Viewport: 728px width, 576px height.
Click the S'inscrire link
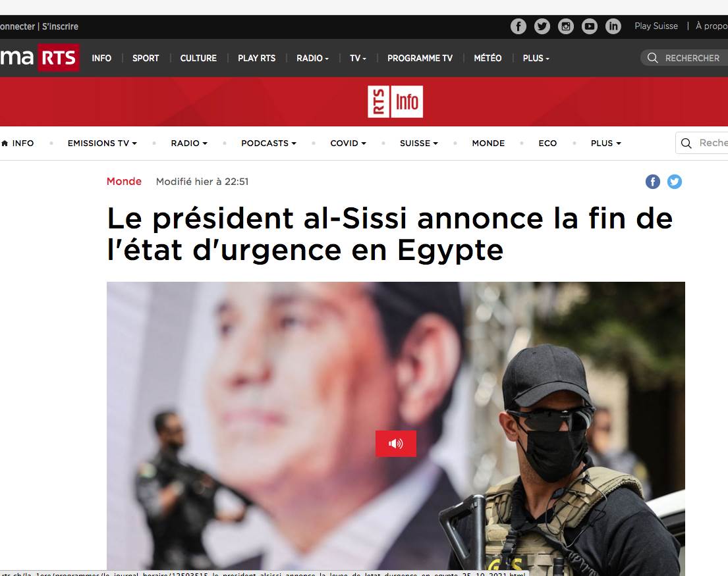tap(60, 26)
